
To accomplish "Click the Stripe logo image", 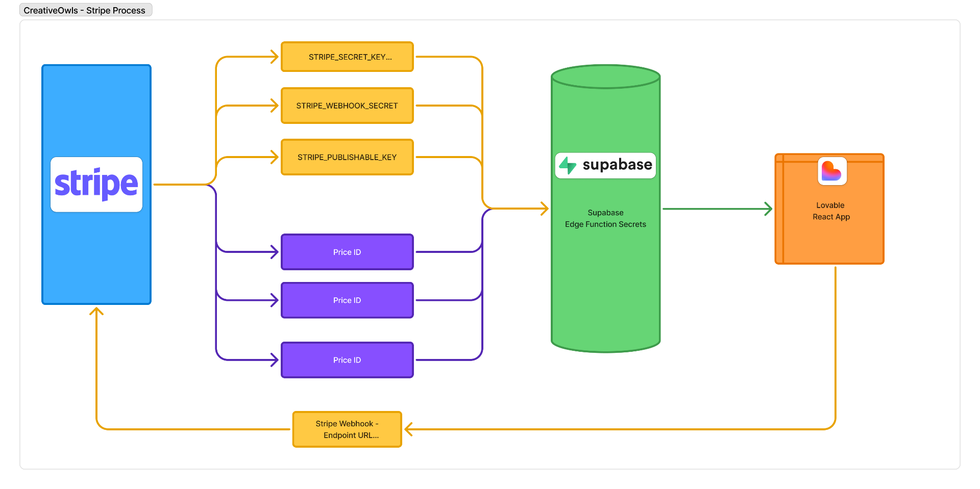I will click(96, 184).
